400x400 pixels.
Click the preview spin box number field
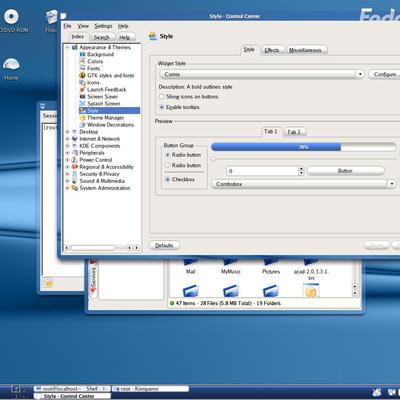pyautogui.click(x=262, y=171)
